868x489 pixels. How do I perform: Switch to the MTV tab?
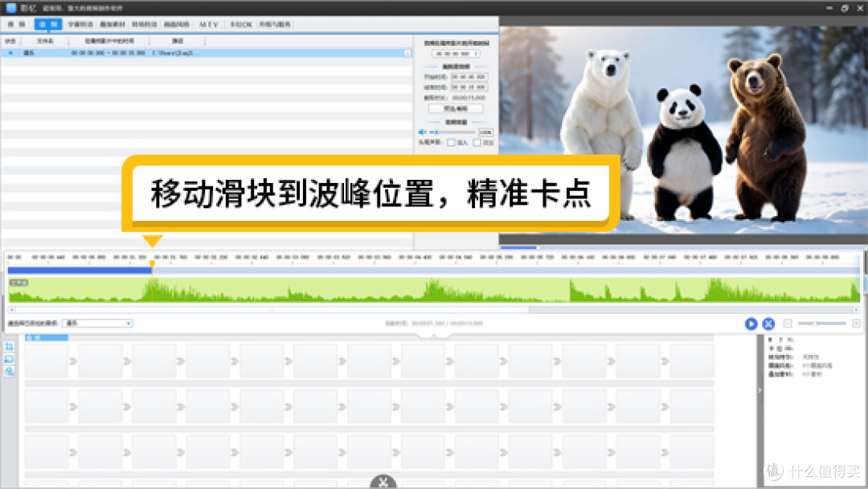(209, 24)
